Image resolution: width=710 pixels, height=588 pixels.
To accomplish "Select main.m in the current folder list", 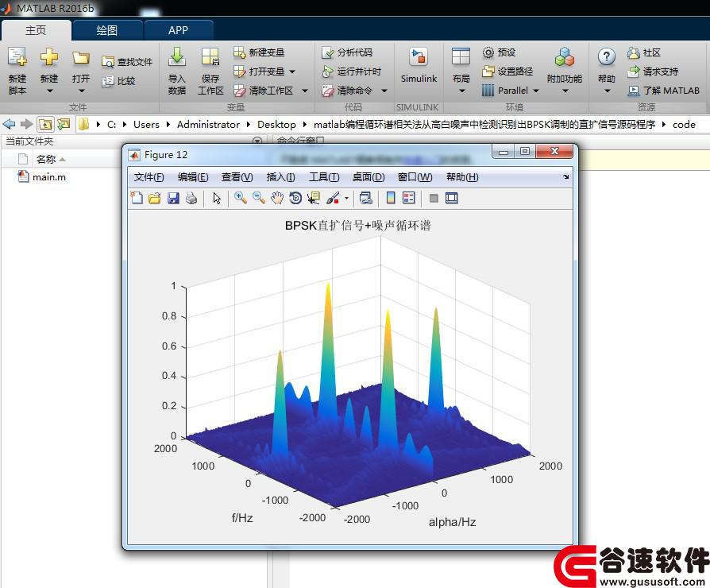I will point(49,176).
